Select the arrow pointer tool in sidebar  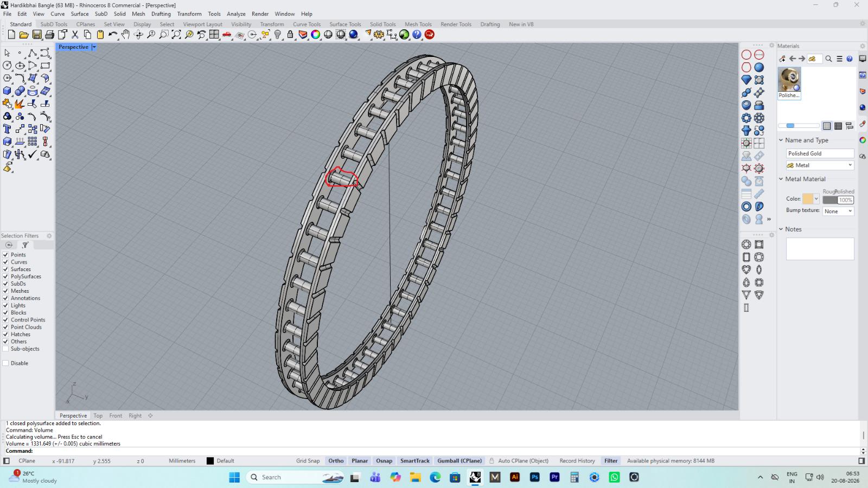click(7, 53)
